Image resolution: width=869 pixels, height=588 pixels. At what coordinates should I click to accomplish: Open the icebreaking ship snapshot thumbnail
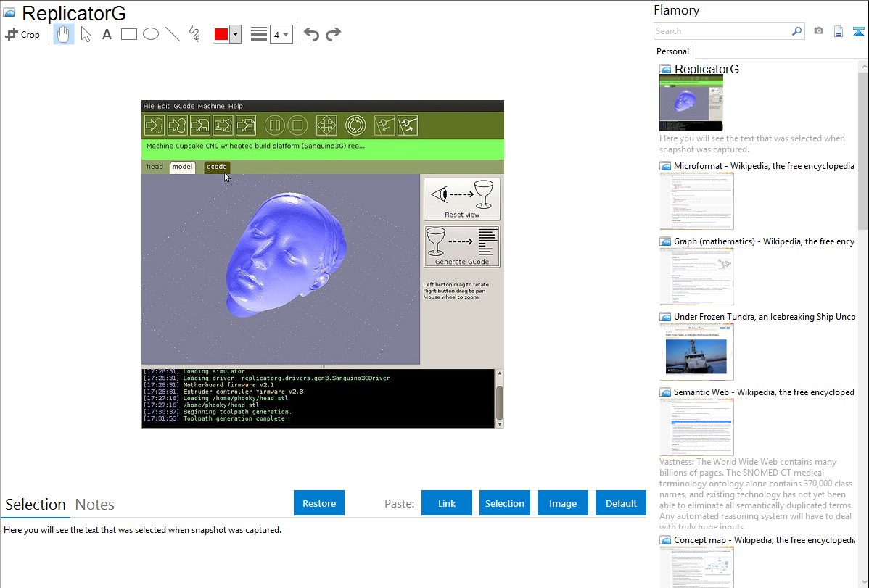click(696, 352)
